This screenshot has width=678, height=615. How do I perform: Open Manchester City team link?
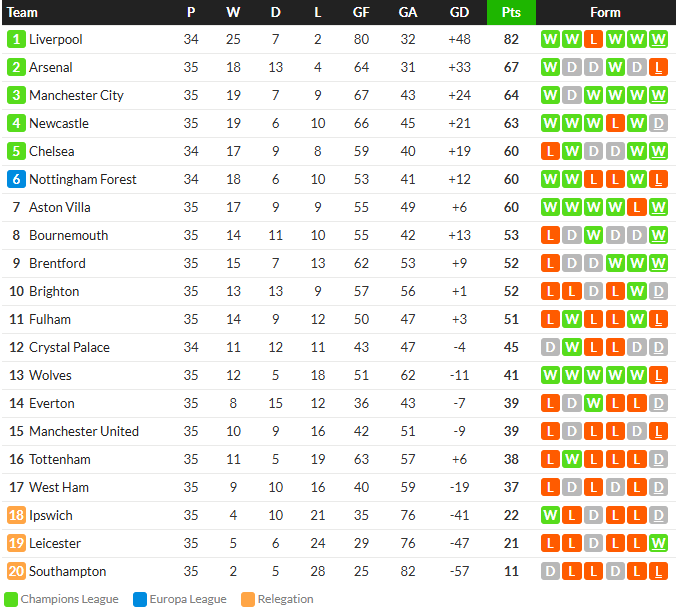(x=76, y=95)
